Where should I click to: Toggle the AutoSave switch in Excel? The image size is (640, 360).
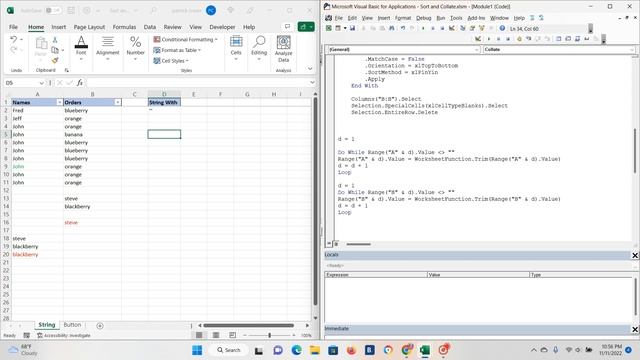[53, 10]
